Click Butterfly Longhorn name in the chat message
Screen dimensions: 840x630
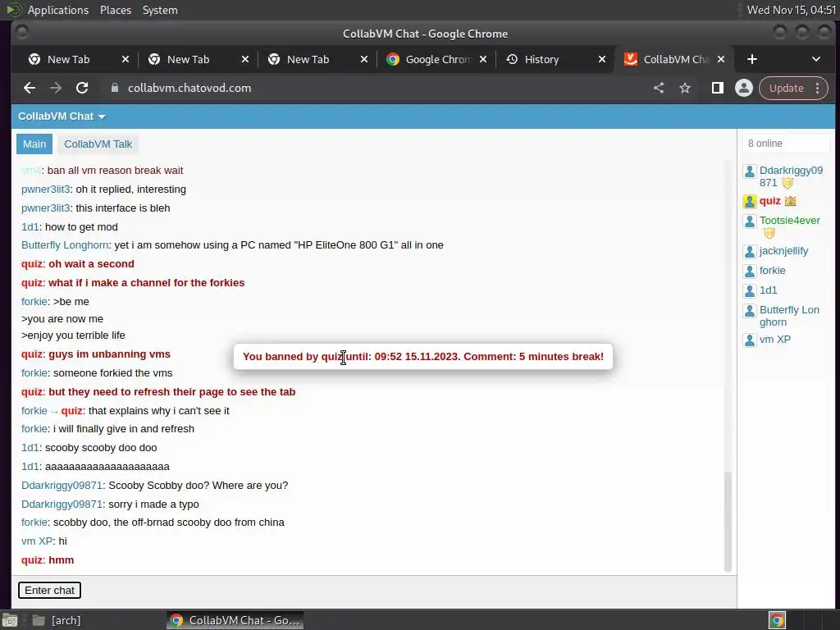pos(65,244)
